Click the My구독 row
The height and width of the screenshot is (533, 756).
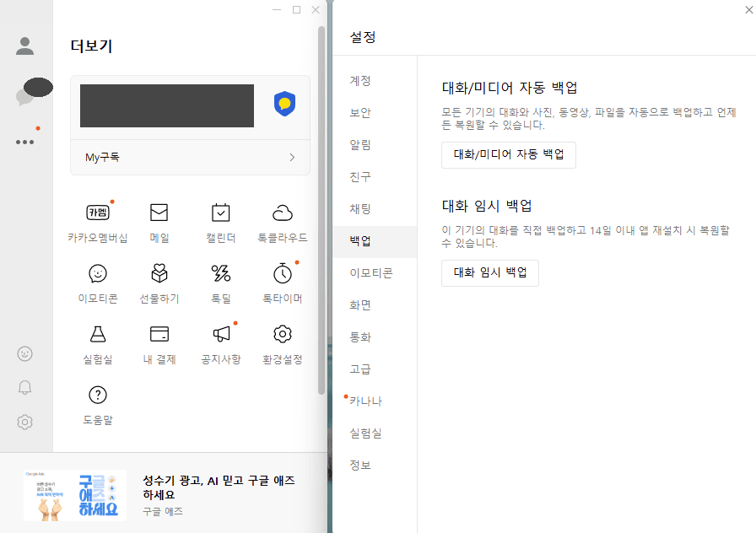click(x=190, y=157)
